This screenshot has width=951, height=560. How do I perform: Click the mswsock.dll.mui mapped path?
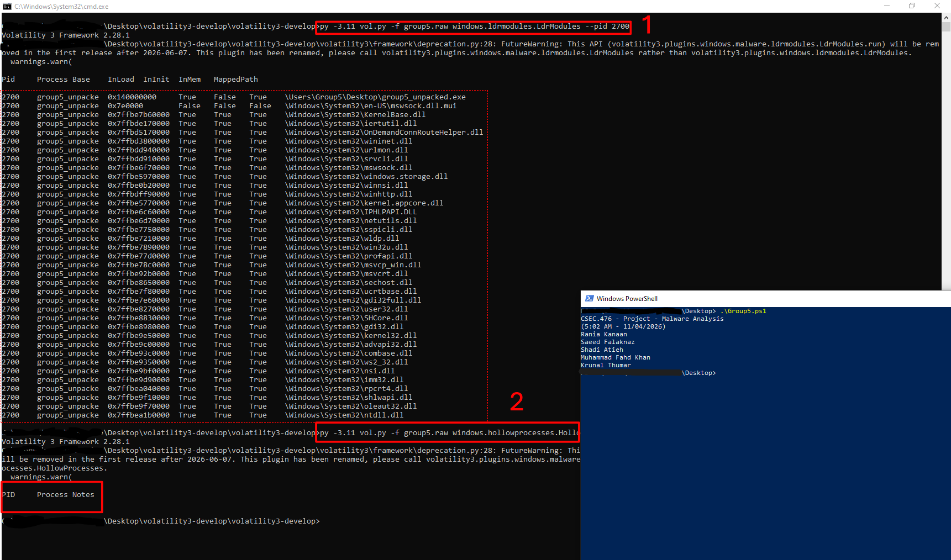point(371,106)
